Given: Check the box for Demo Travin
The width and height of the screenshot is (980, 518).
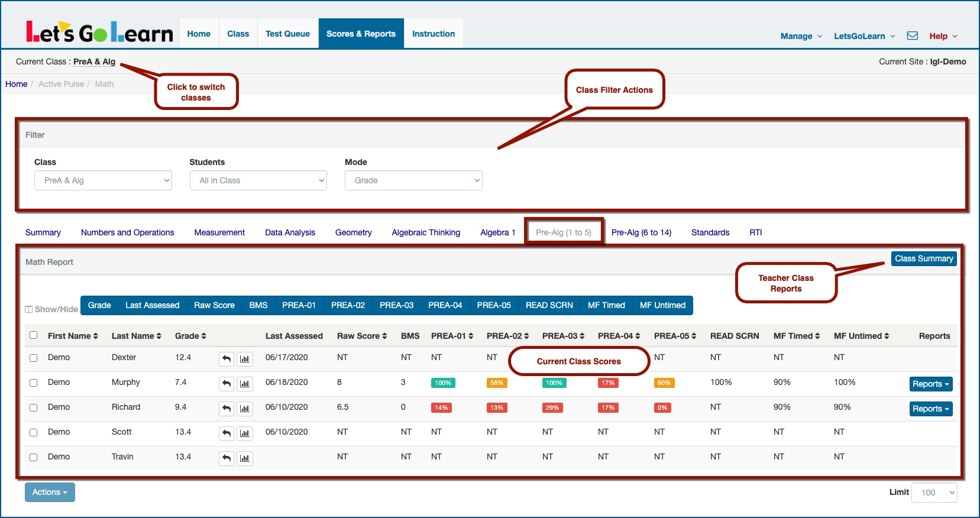Looking at the screenshot, I should pyautogui.click(x=34, y=457).
